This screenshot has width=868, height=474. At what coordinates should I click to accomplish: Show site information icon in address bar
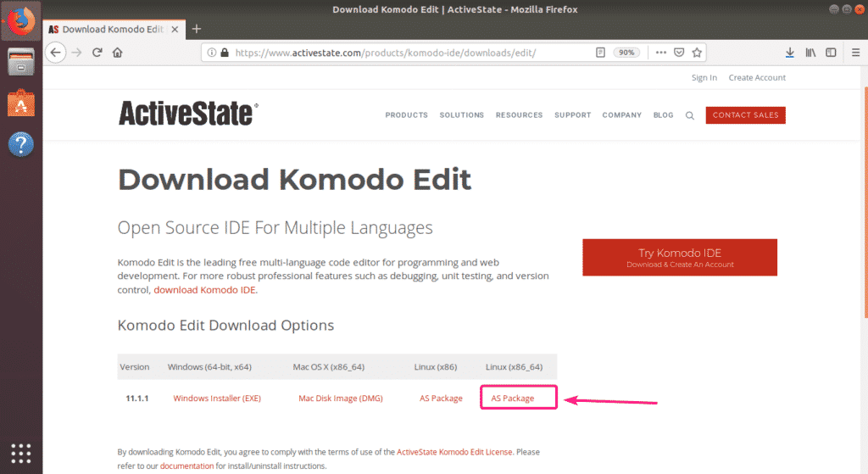[211, 53]
